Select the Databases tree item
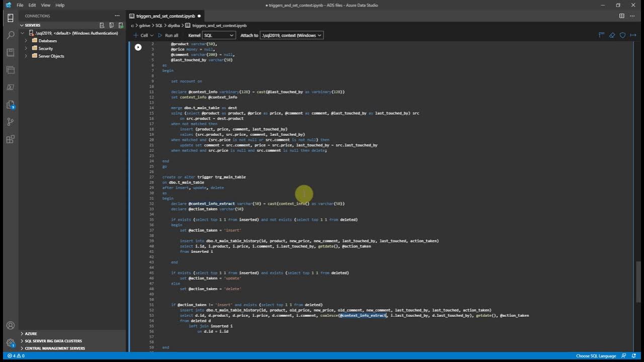 (x=48, y=41)
